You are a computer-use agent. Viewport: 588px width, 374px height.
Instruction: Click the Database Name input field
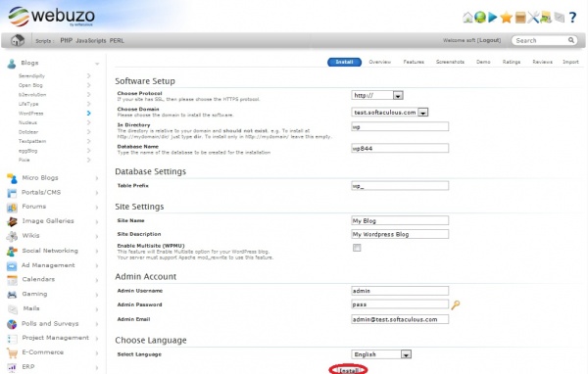coord(400,148)
